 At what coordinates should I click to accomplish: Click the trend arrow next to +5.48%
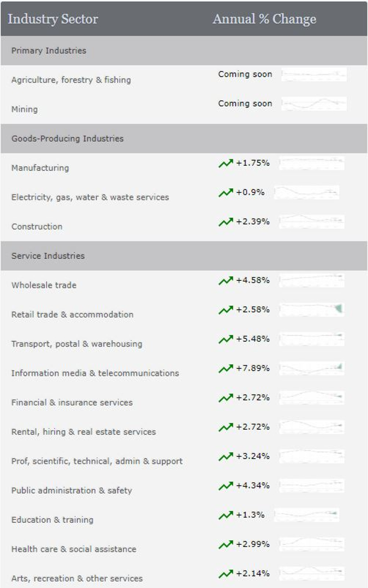pos(226,339)
